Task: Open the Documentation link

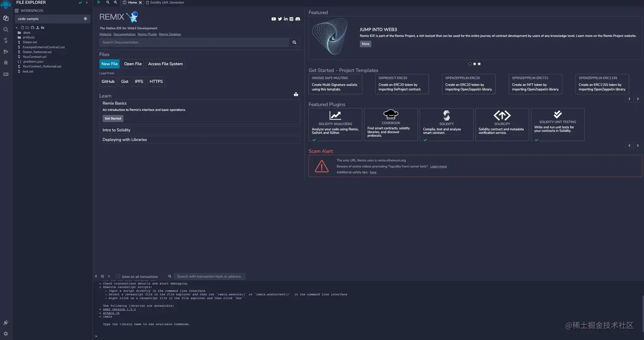Action: coord(124,34)
